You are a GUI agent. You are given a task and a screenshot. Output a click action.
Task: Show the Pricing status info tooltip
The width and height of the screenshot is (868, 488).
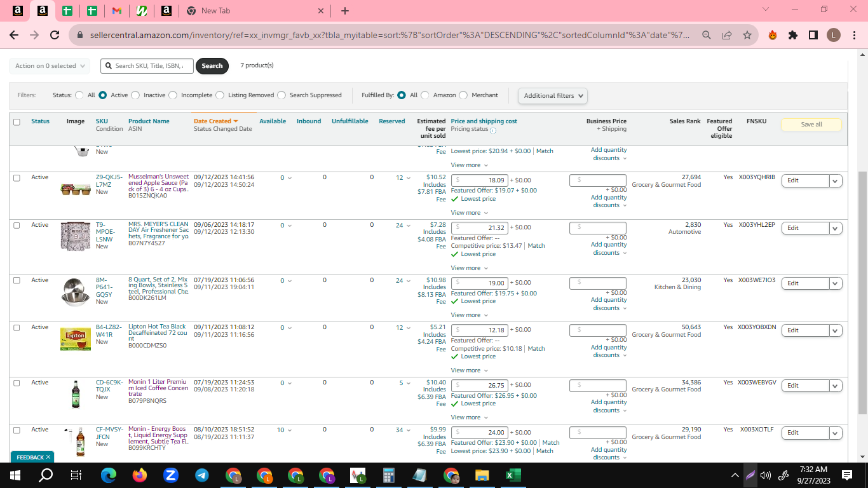pos(493,130)
